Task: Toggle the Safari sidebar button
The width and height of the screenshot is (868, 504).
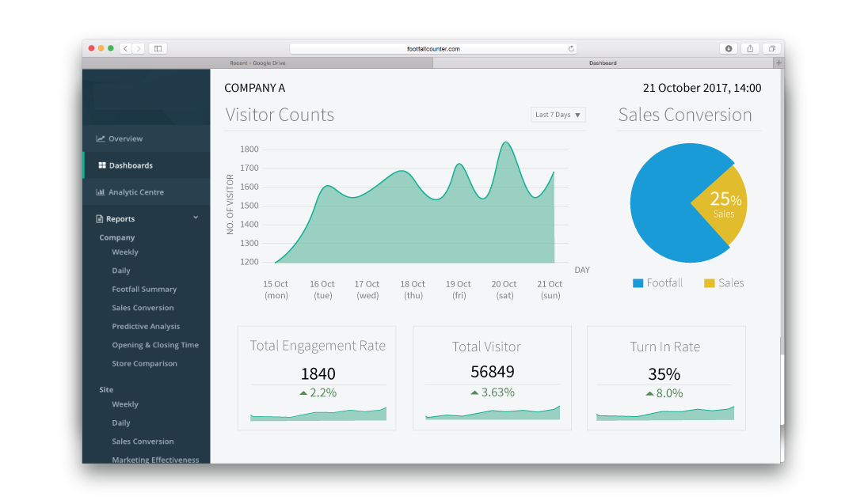Action: pyautogui.click(x=158, y=48)
